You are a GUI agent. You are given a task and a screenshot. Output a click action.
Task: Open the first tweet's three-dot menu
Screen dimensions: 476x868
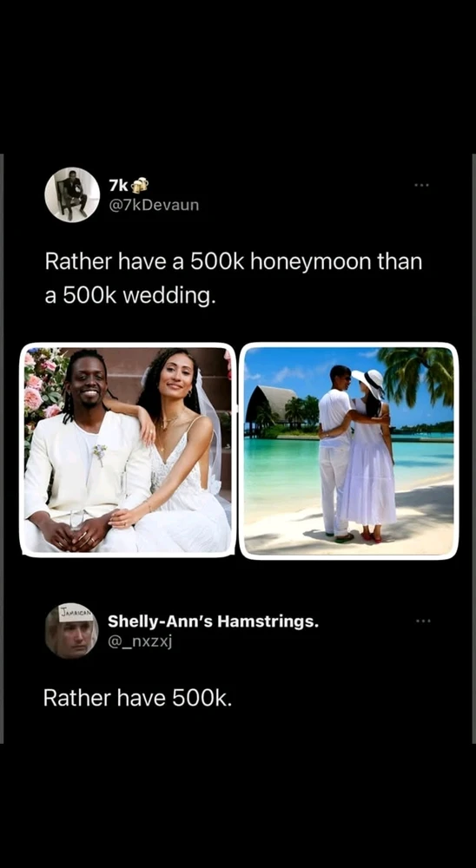(422, 185)
